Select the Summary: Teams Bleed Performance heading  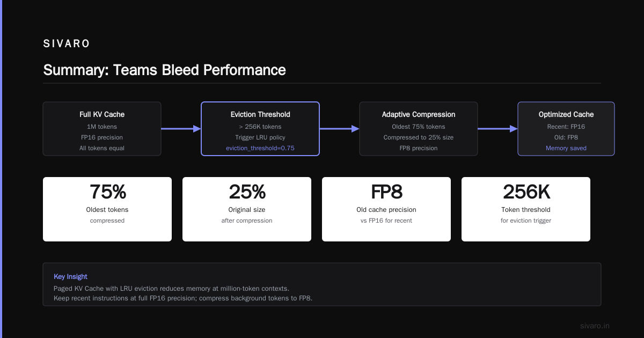pyautogui.click(x=164, y=70)
